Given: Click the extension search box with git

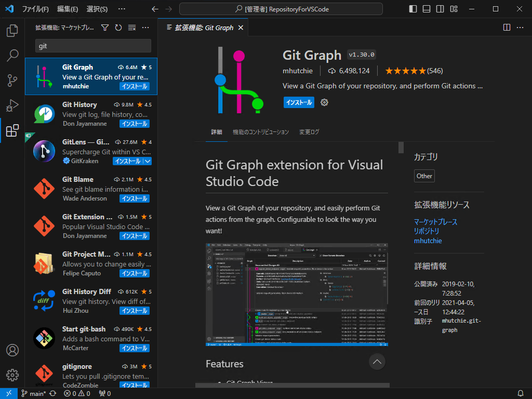Looking at the screenshot, I should 93,46.
